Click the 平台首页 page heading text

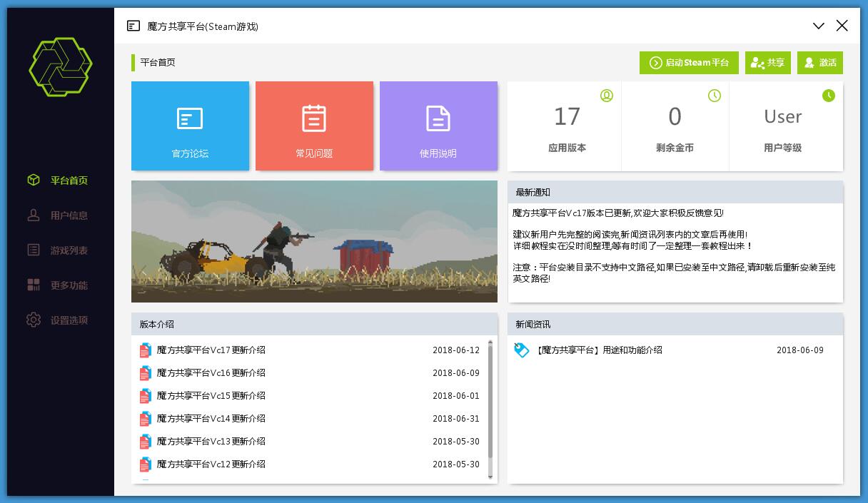tap(158, 63)
